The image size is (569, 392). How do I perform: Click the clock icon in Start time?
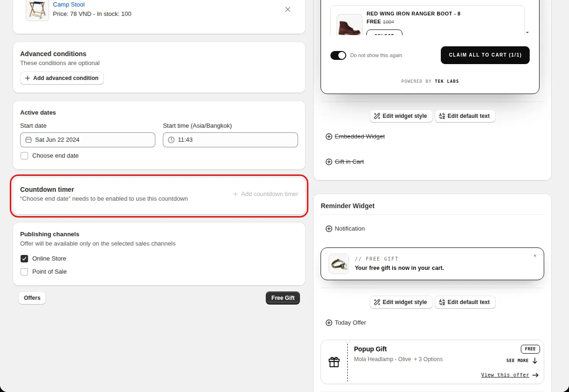(171, 140)
